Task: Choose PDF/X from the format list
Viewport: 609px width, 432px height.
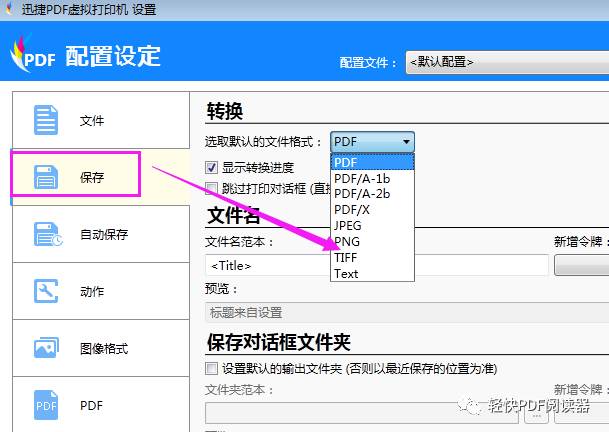Action: point(372,210)
